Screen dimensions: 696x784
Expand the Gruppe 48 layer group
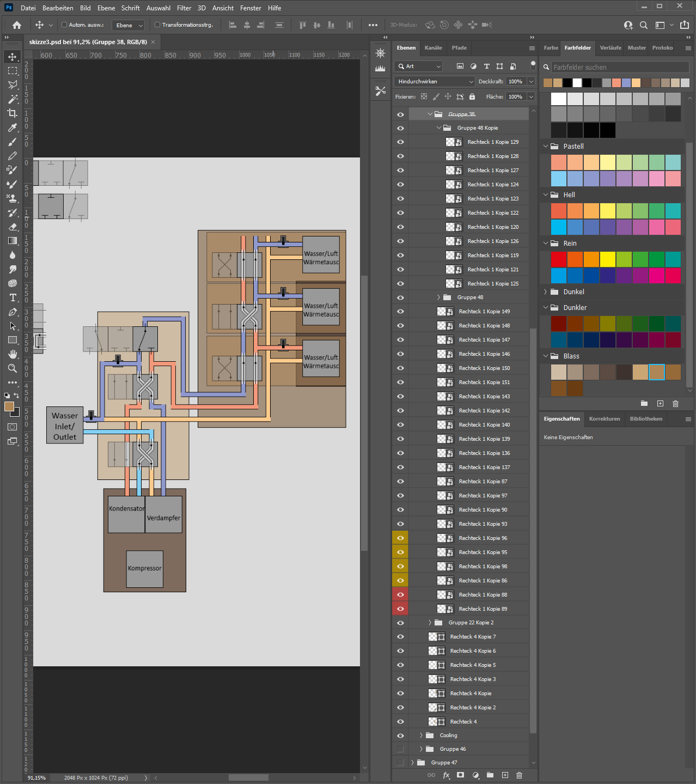coord(438,297)
